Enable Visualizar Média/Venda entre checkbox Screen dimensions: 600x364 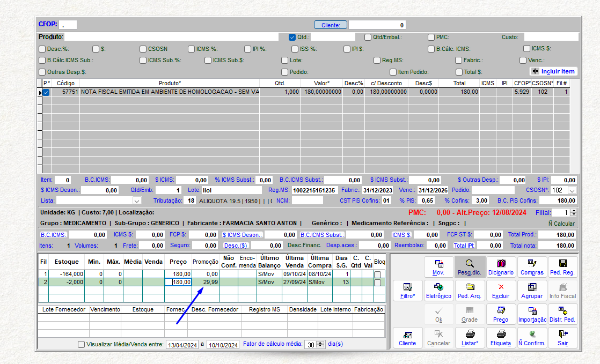[81, 344]
